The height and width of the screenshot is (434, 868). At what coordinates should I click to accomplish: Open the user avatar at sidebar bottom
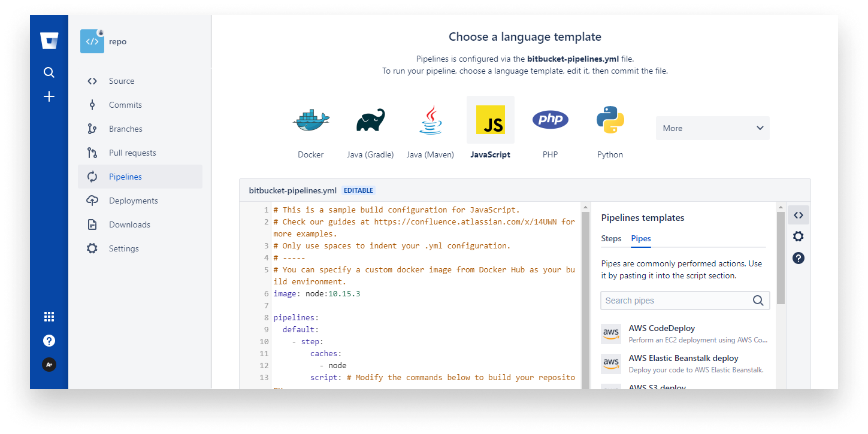coord(49,365)
